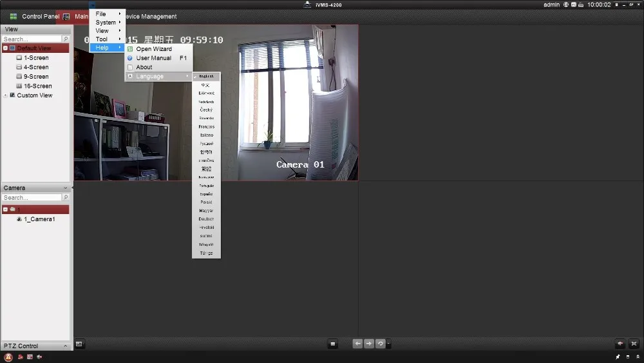The width and height of the screenshot is (644, 363).
Task: Click the full screen icon at the bottom right
Action: pyautogui.click(x=634, y=344)
